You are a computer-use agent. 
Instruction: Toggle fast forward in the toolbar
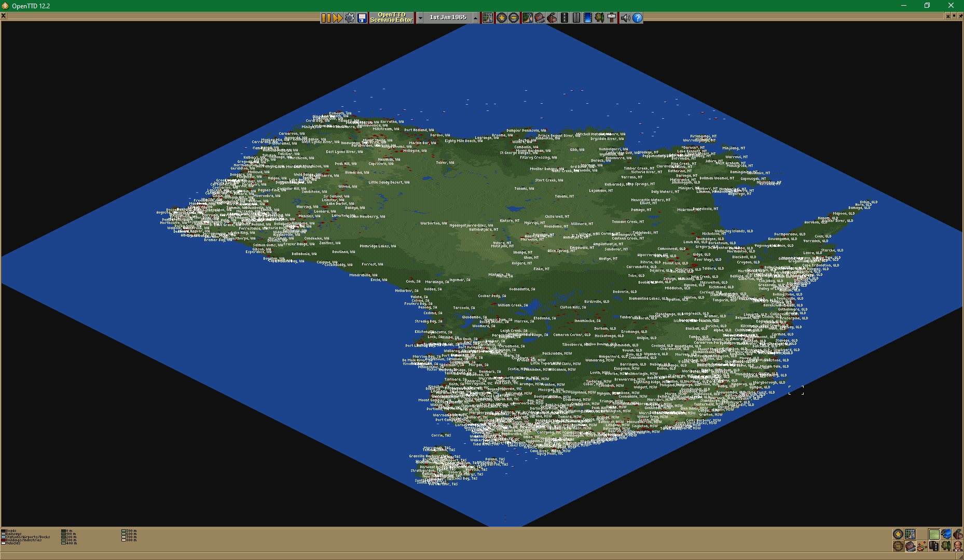point(338,18)
